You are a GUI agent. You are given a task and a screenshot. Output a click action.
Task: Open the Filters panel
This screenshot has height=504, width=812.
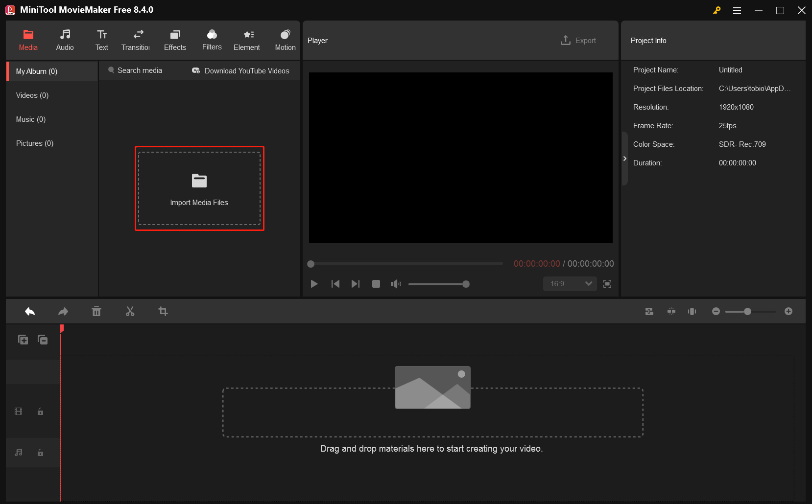(212, 39)
